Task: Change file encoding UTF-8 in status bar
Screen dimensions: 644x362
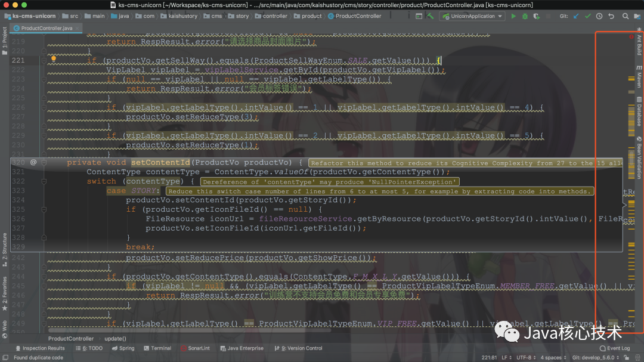Action: (526, 357)
